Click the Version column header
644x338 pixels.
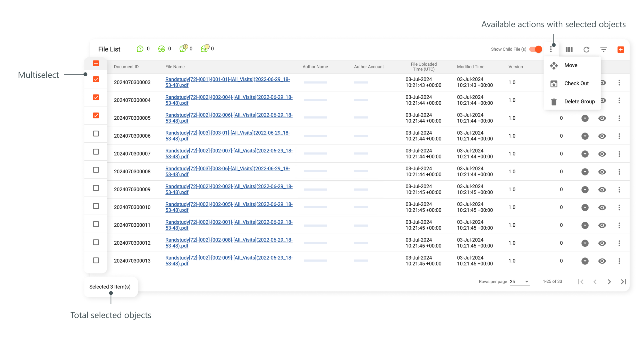[515, 67]
